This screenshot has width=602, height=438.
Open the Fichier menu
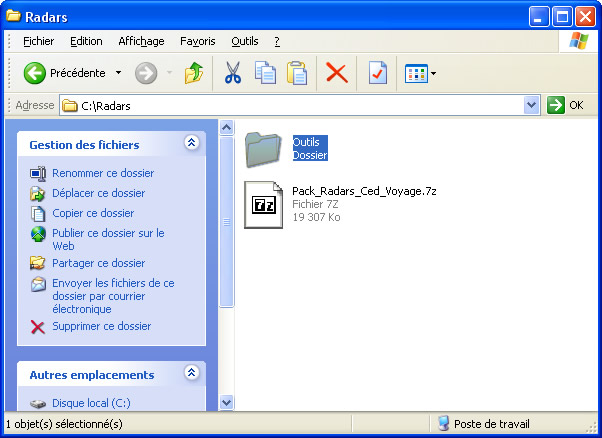click(x=38, y=41)
